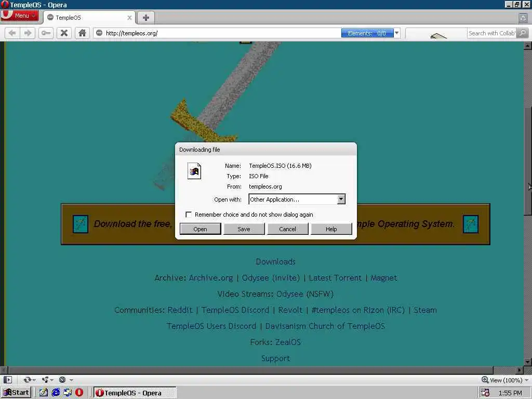
Task: Launch Internet Explorer from quick launch
Action: [x=56, y=393]
